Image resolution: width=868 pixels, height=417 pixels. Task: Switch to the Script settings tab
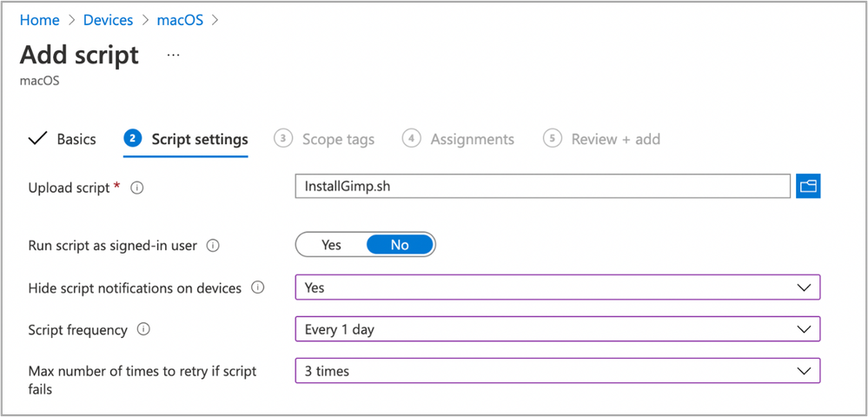(199, 139)
